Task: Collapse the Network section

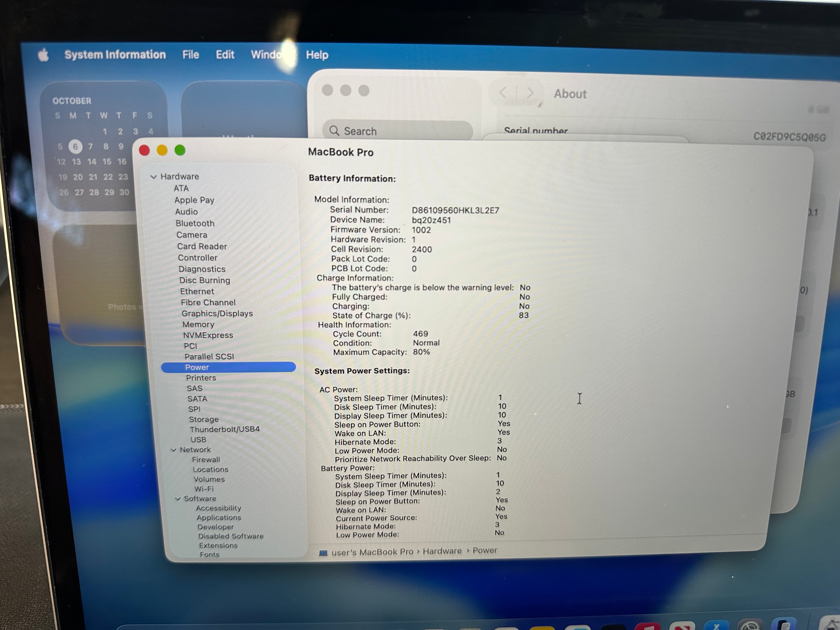Action: coord(173,450)
